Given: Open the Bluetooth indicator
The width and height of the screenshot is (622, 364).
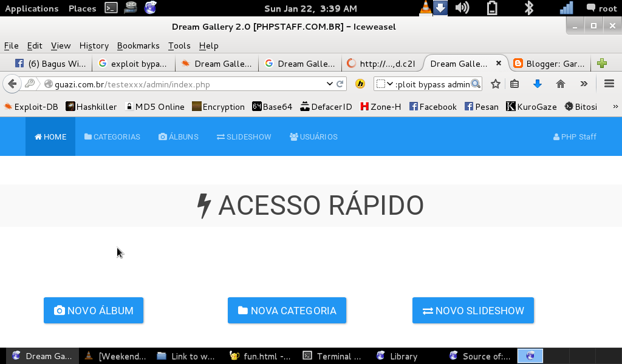Looking at the screenshot, I should [529, 8].
